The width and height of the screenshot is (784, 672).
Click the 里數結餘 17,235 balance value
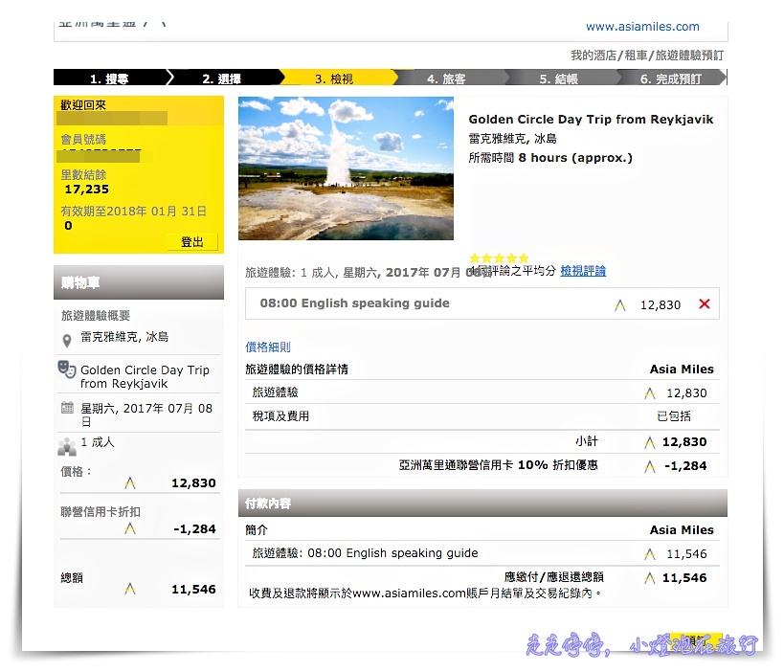pos(86,189)
